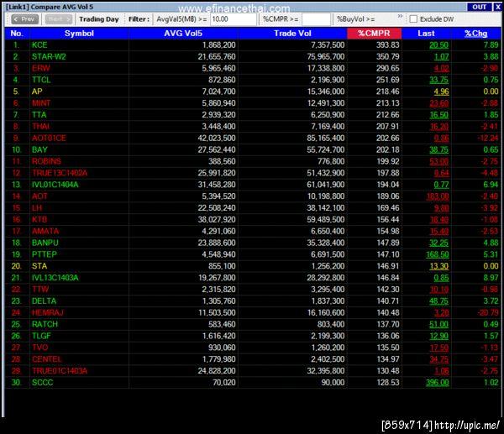Click the Prev navigation button
The width and height of the screenshot is (504, 434).
(24, 19)
